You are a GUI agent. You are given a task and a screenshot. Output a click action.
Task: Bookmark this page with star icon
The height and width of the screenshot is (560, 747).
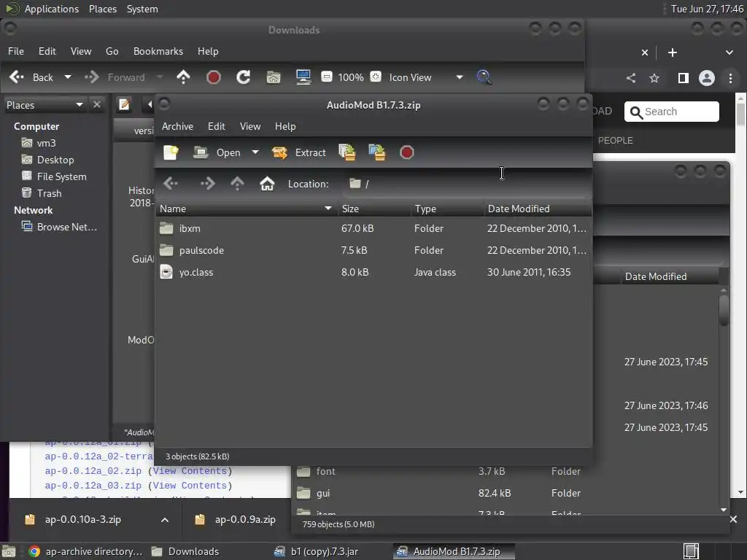click(654, 78)
